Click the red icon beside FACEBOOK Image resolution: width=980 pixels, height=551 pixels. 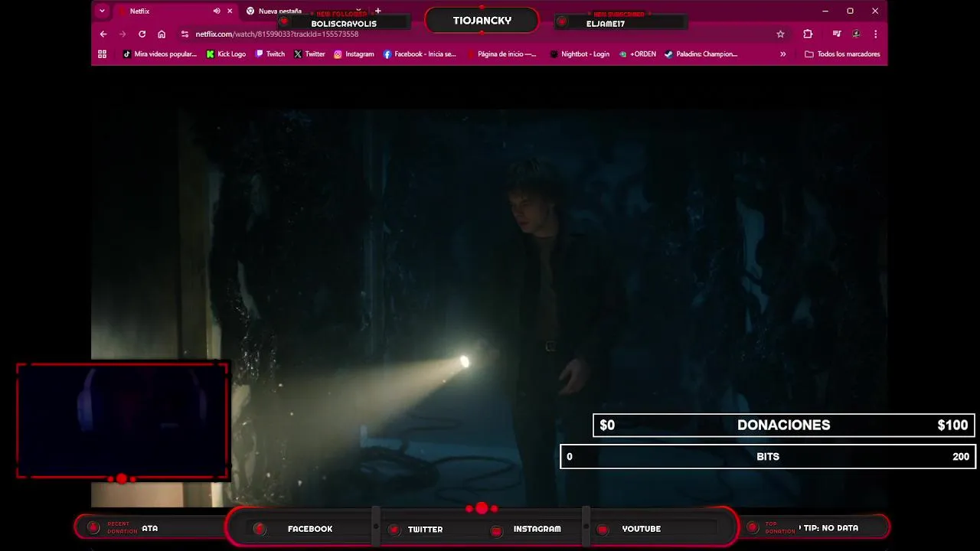[x=260, y=529]
